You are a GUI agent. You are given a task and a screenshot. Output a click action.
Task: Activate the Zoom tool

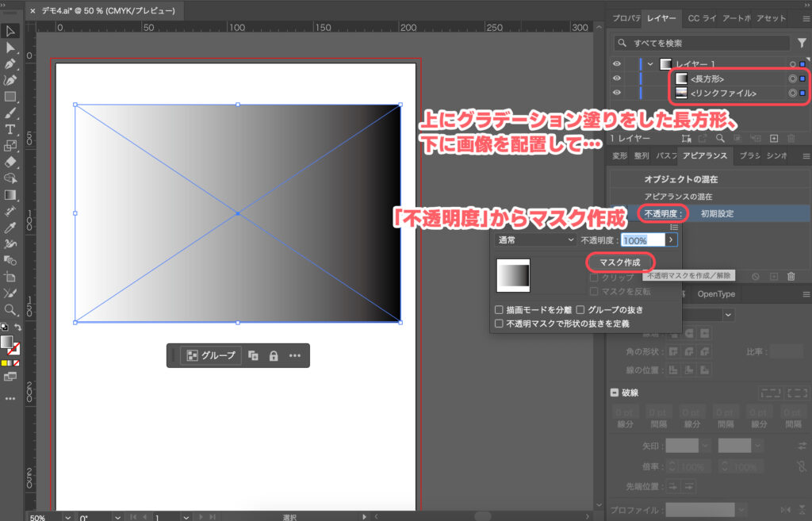point(10,309)
